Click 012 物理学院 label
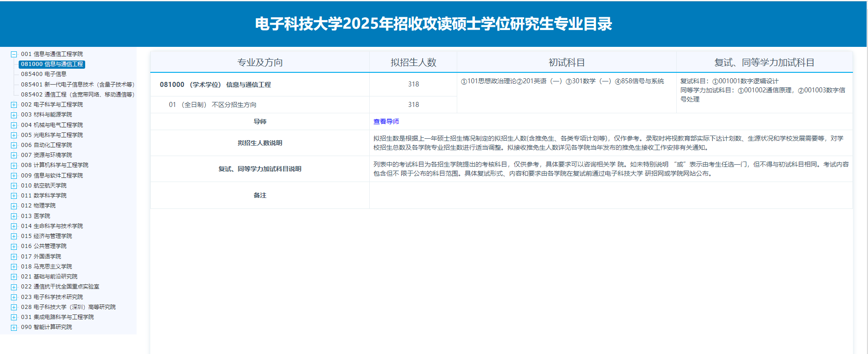 point(38,206)
